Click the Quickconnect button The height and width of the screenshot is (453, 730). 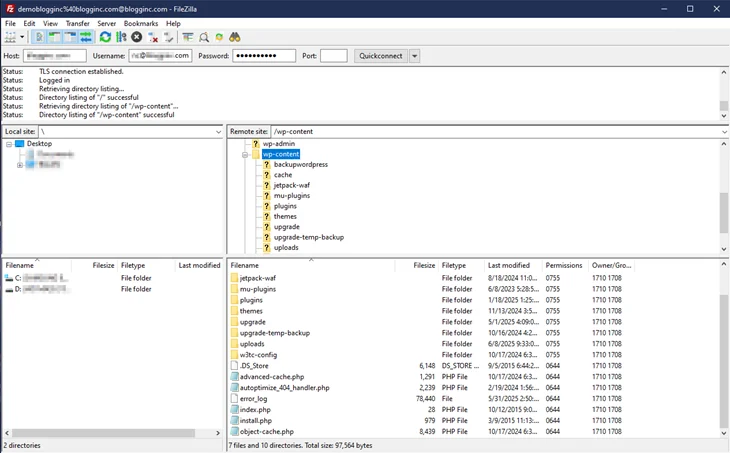[x=381, y=56]
